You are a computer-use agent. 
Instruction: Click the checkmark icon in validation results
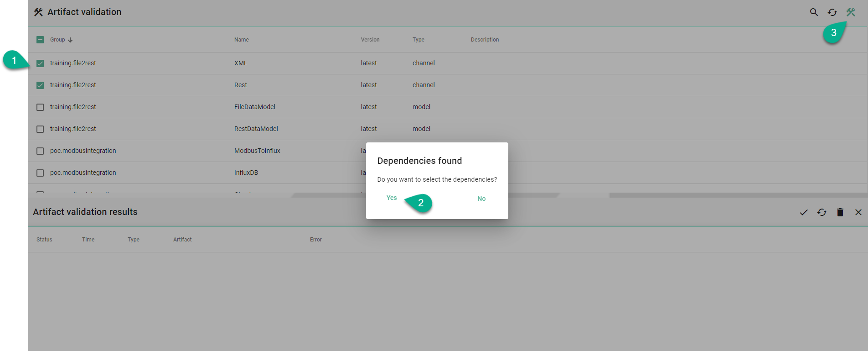(804, 212)
